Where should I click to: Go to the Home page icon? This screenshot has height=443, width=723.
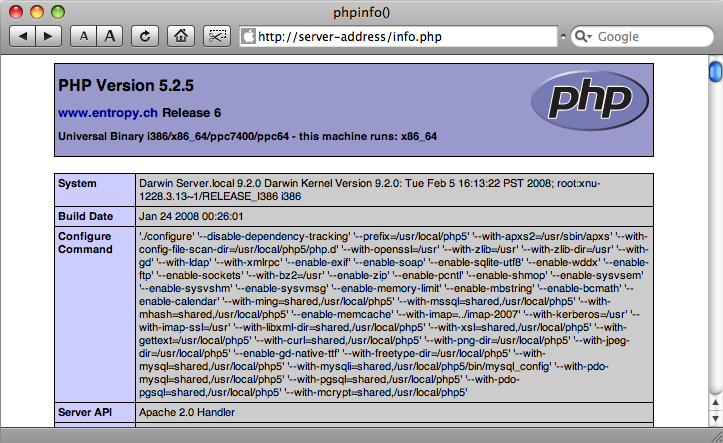point(181,37)
